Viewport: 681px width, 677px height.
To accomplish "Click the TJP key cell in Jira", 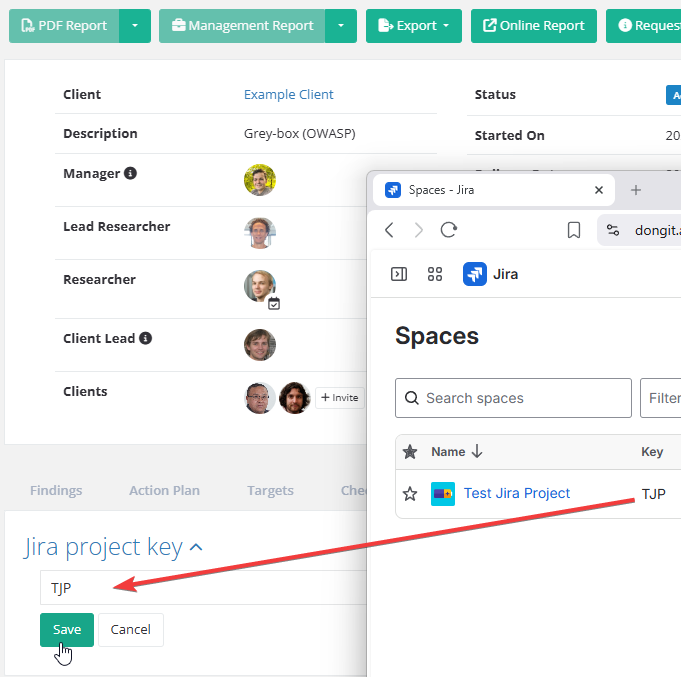I will point(654,494).
